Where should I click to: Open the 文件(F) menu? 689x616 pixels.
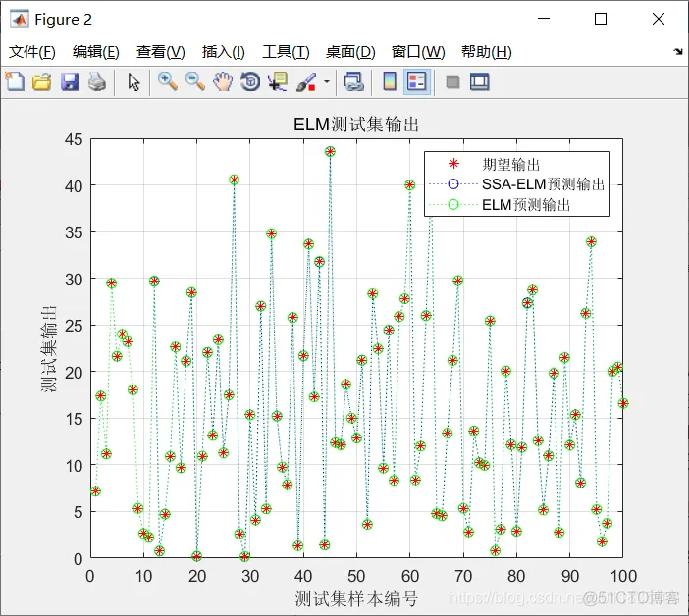pyautogui.click(x=32, y=52)
